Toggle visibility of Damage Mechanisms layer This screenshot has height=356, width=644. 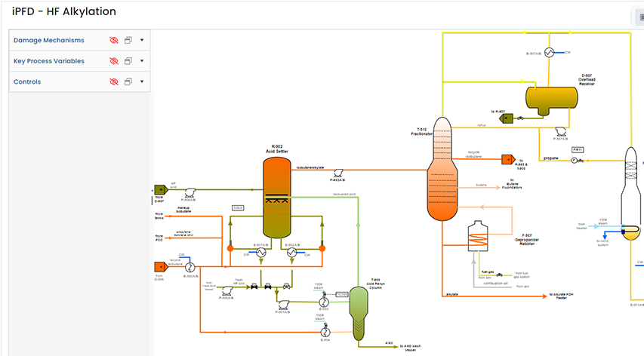114,40
